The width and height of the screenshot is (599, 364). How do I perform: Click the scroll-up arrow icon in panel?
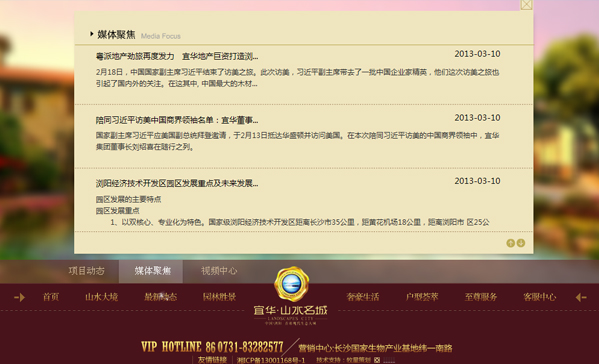[510, 243]
